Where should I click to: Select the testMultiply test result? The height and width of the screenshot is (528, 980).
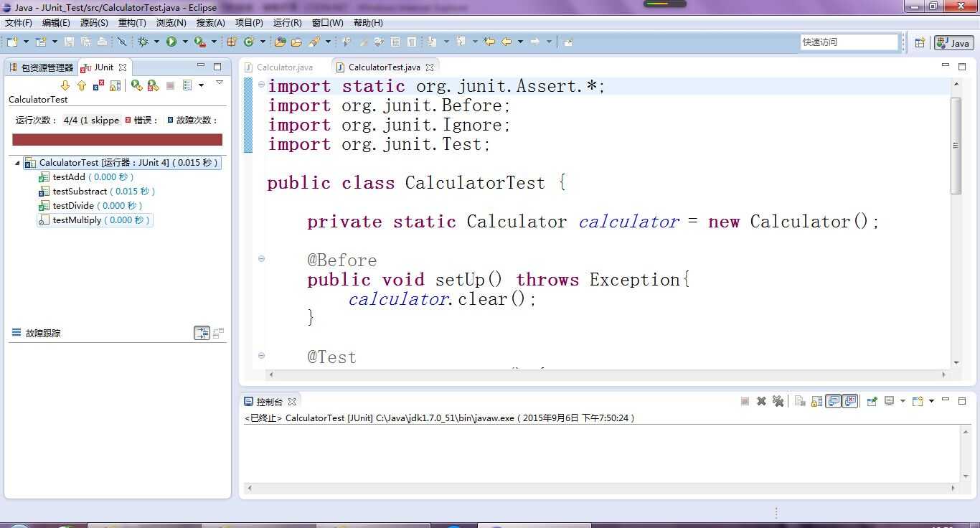(x=95, y=220)
